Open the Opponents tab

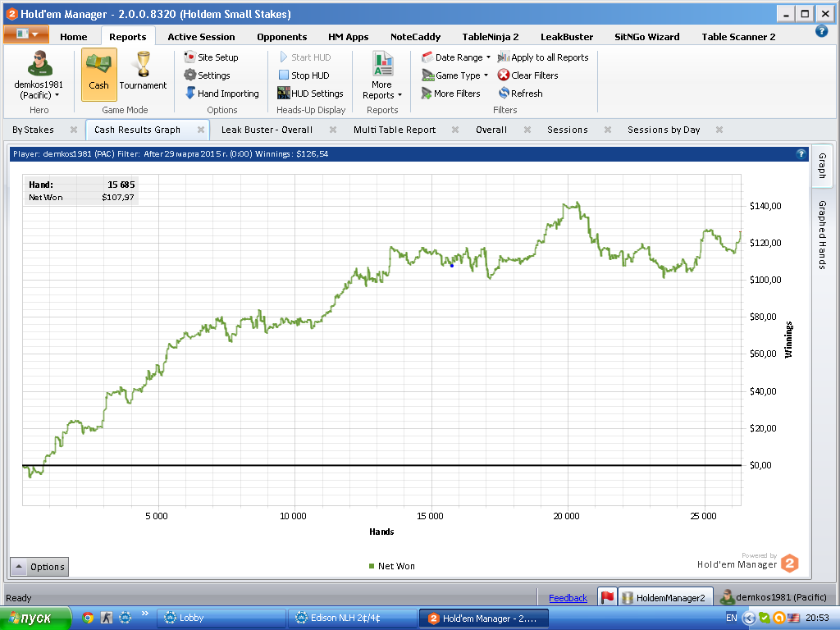282,36
